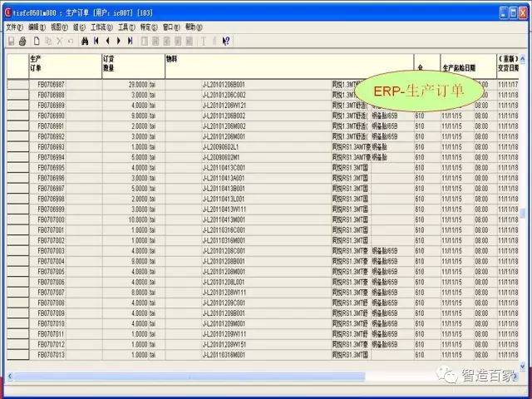Click material code J-L20090602L1
The image size is (532, 399).
point(220,147)
